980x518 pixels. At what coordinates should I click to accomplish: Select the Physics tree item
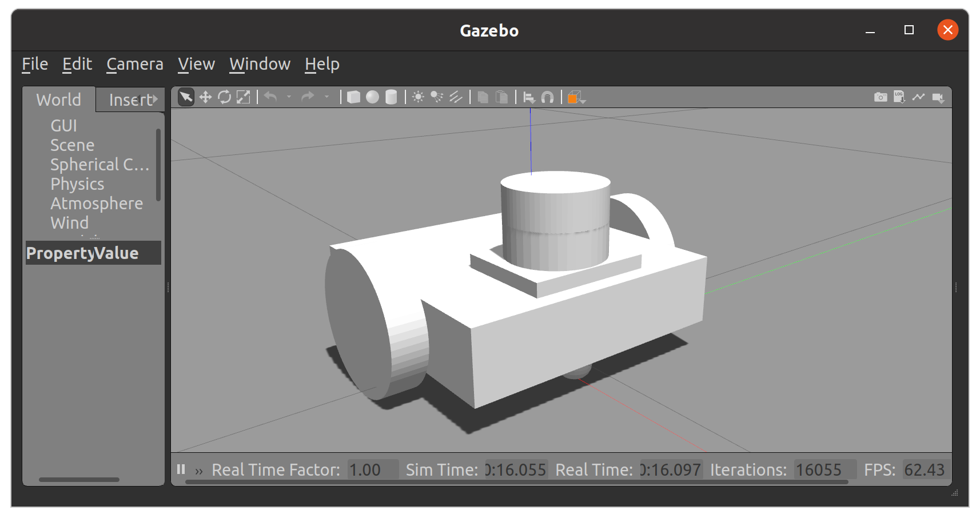pyautogui.click(x=77, y=184)
